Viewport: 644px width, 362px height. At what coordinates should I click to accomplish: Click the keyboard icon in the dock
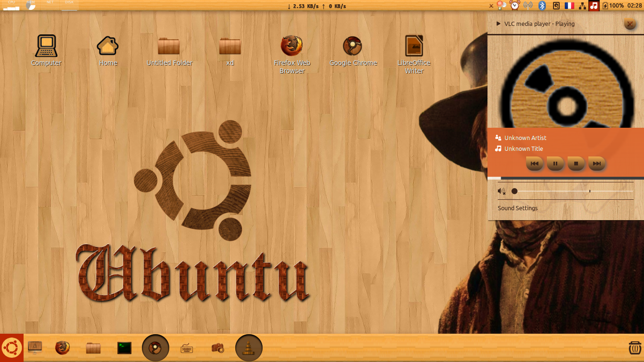[x=187, y=348]
